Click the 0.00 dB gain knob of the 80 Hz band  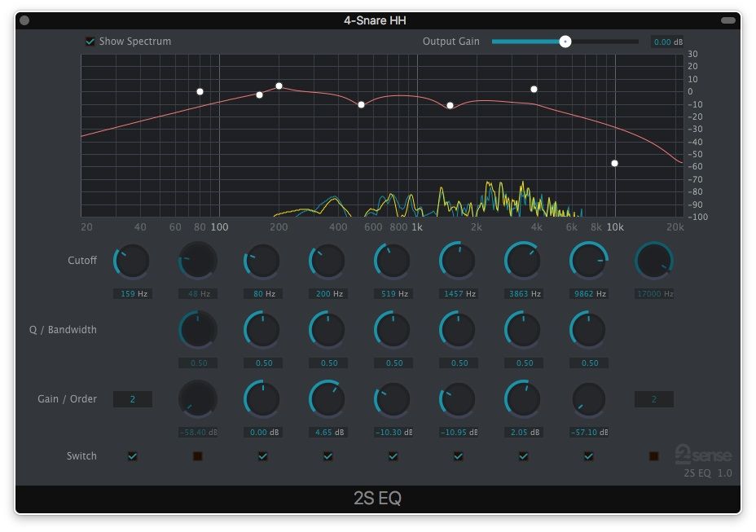(262, 399)
